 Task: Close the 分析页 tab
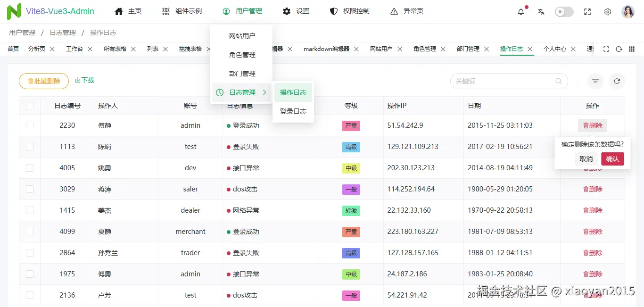[x=52, y=49]
